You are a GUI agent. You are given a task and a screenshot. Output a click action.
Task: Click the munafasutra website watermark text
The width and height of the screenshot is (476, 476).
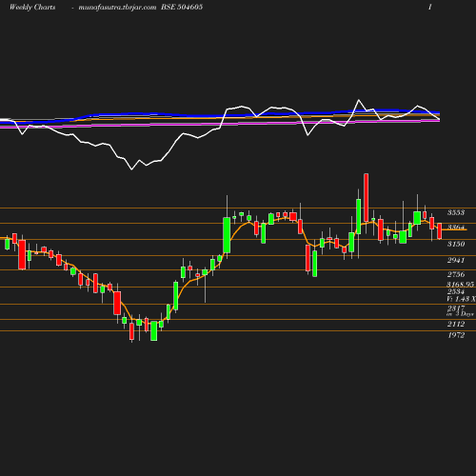click(x=117, y=8)
